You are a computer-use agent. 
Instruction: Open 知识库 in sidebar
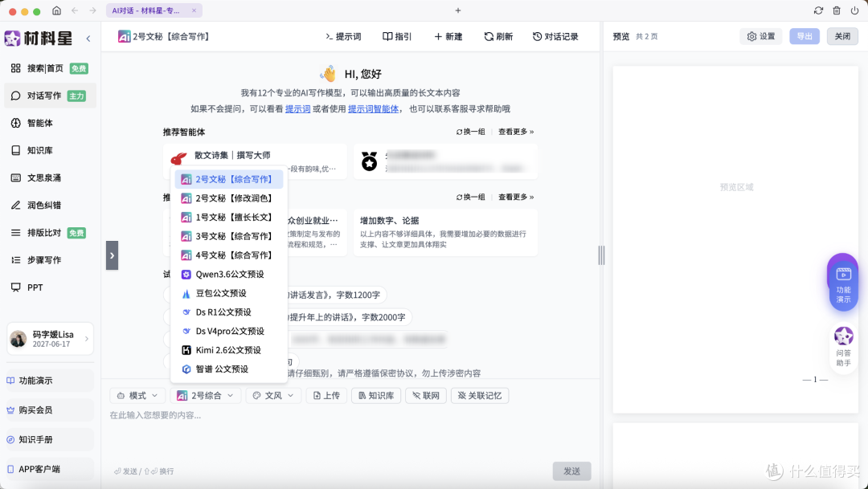click(50, 150)
